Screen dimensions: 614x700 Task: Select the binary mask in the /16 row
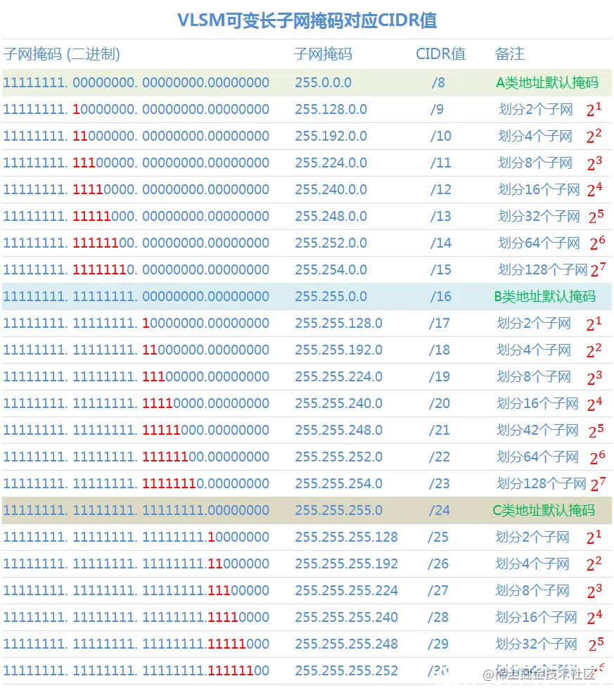pyautogui.click(x=136, y=296)
